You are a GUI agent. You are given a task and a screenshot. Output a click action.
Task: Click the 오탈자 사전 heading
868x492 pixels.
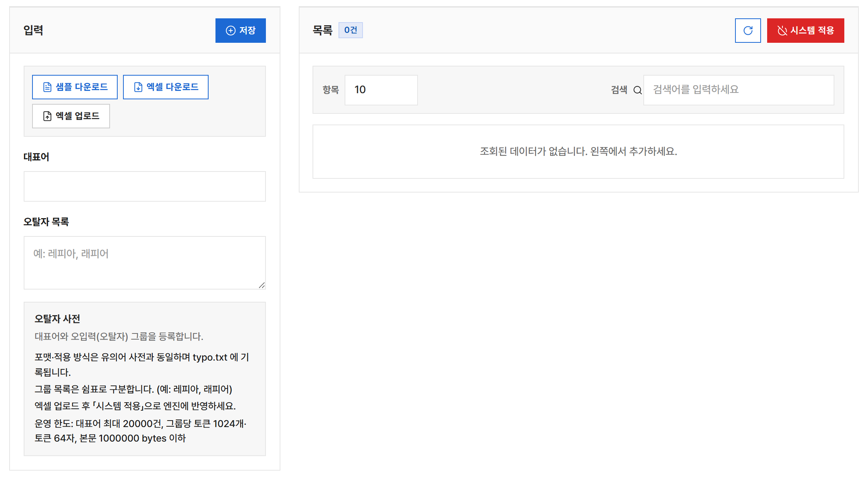[57, 319]
